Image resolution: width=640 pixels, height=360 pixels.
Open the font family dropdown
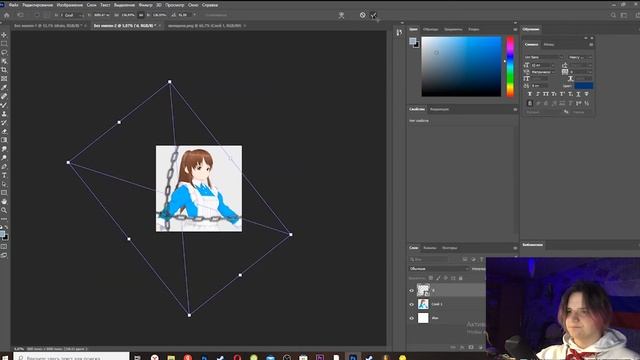coord(544,57)
